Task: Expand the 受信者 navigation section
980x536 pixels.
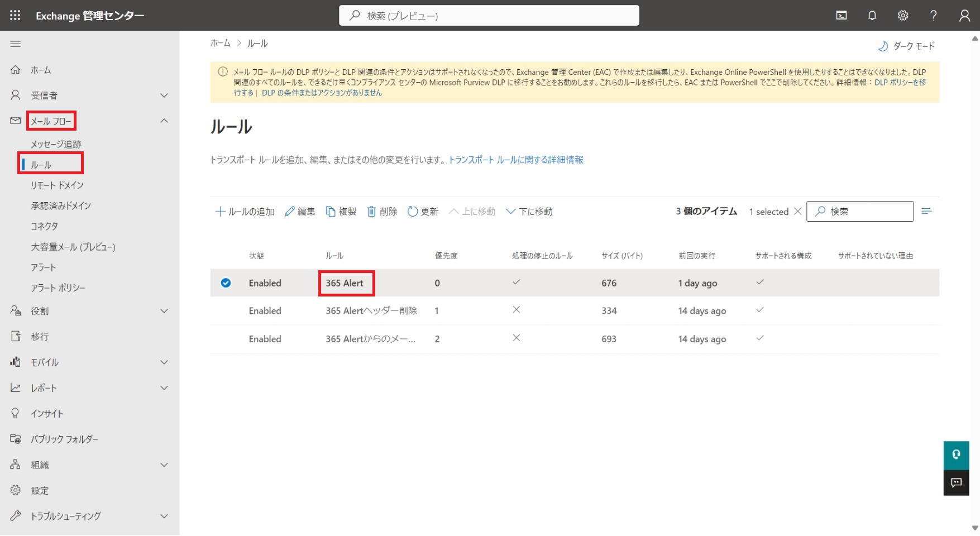Action: 164,95
